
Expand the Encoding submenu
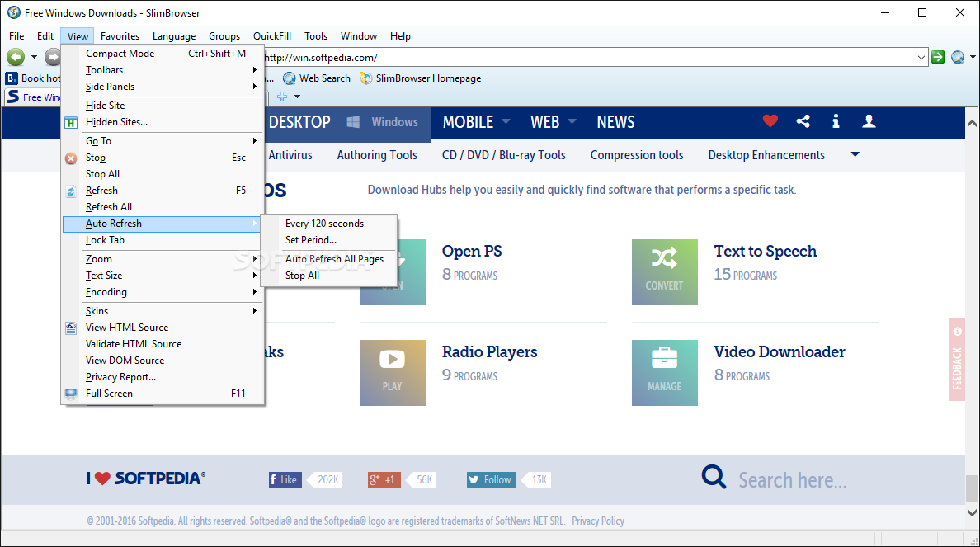pos(163,292)
